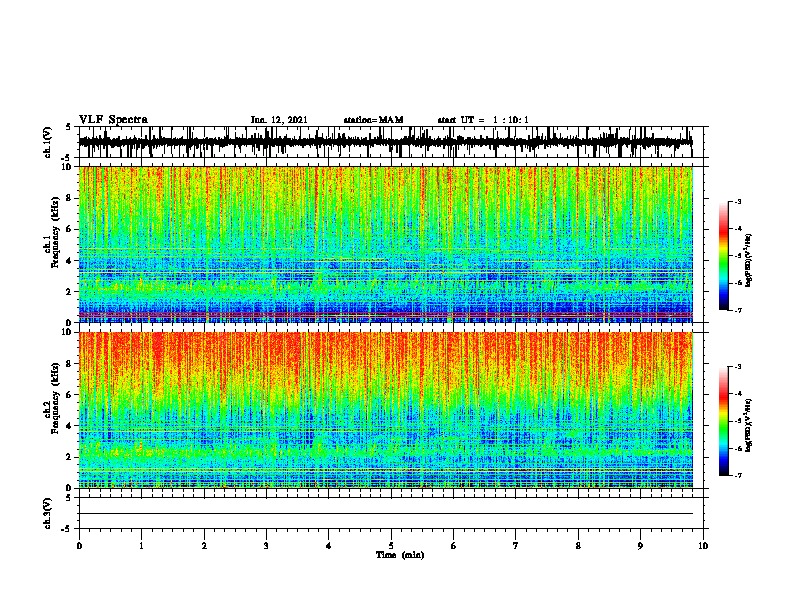792x612 pixels.
Task: Click the "start UT = 1 : 10: 1" text
Action: pos(483,120)
